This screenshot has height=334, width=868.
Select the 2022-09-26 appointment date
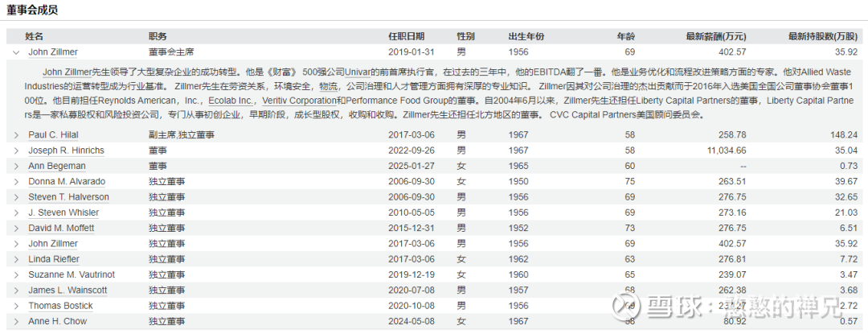[410, 151]
